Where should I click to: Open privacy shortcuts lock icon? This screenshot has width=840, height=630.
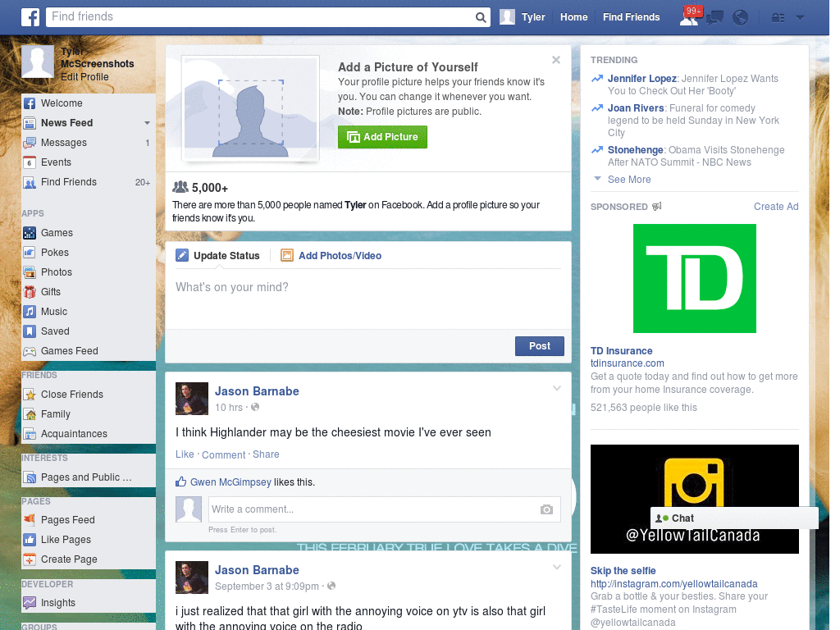click(778, 18)
